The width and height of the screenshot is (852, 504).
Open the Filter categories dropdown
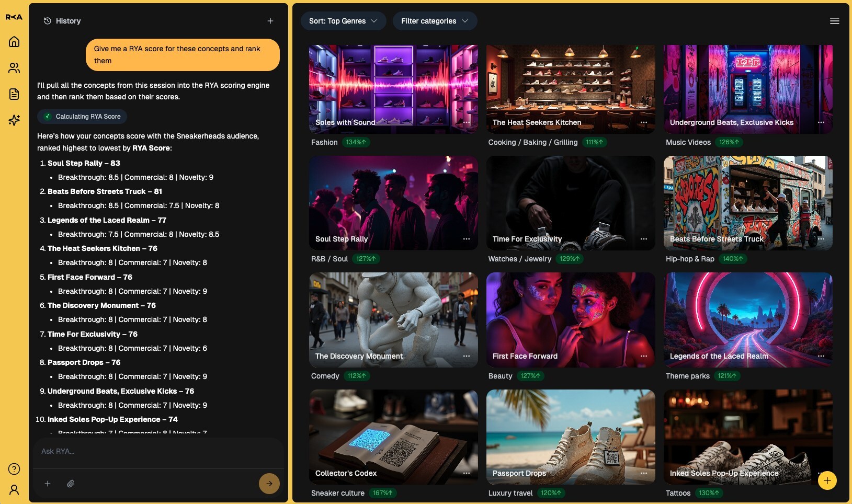pos(435,21)
